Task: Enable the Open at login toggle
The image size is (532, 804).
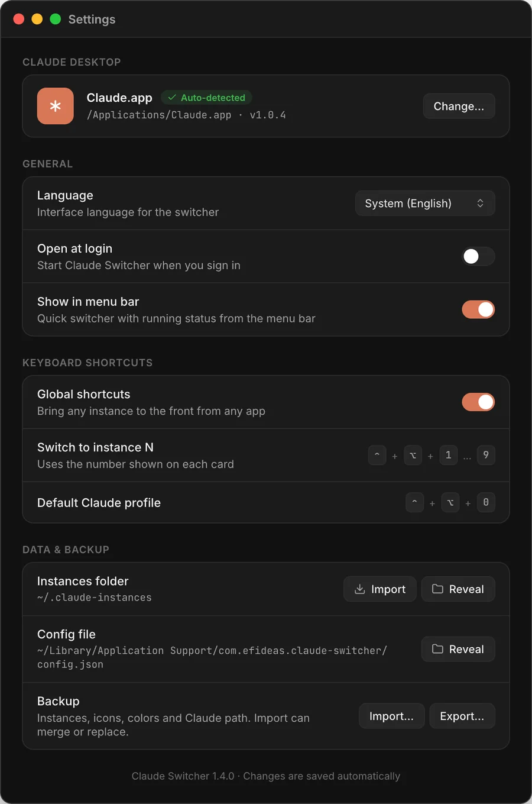Action: click(x=478, y=256)
